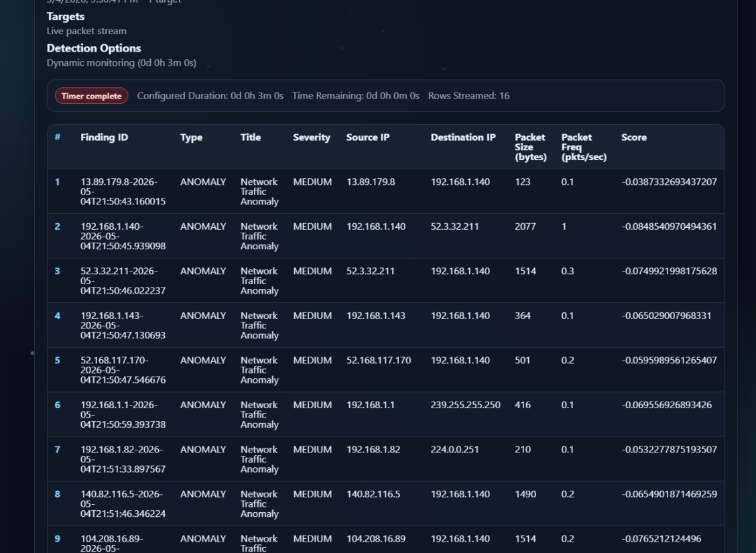
Task: Click Dynamic monitoring (0d 0h 3m 0s) text
Action: click(x=121, y=63)
